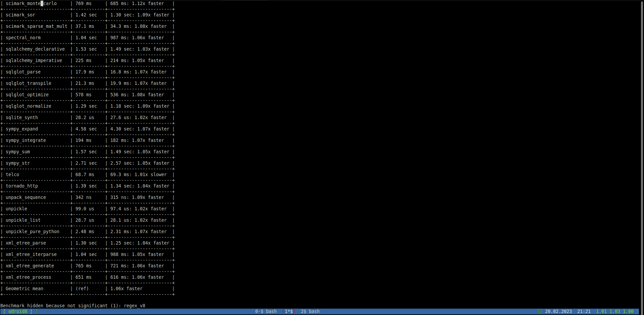Select the "17.9 ms" reference value
Viewport: 644px width, 315px height.
[x=85, y=72]
